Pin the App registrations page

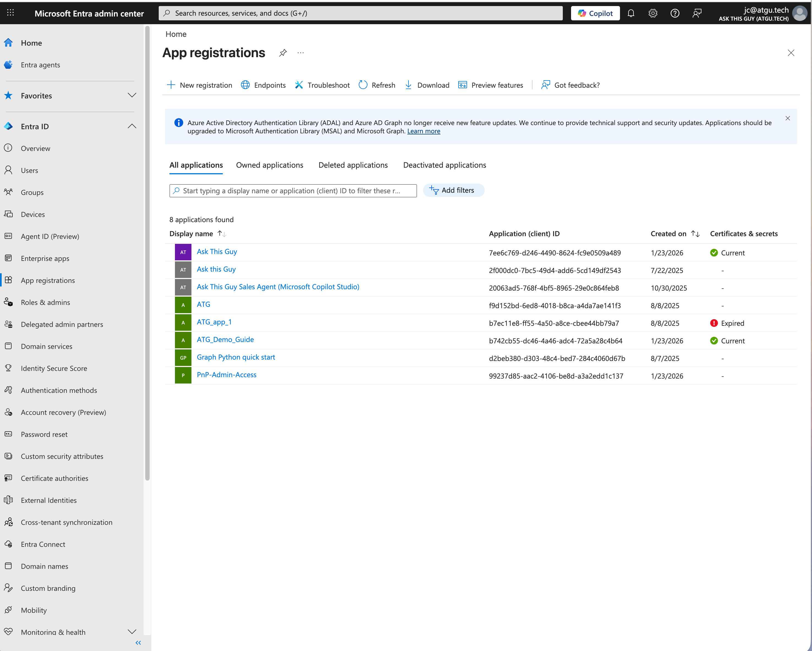coord(283,53)
